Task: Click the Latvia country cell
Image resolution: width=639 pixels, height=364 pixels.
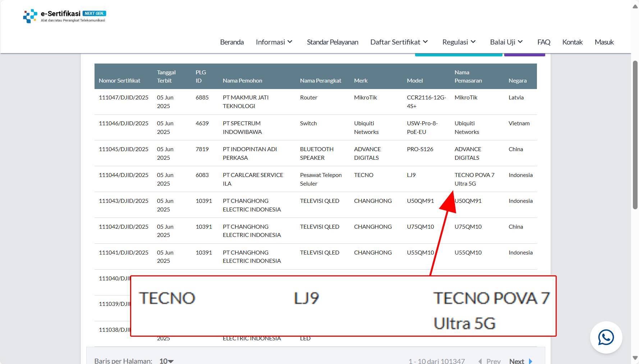Action: pyautogui.click(x=516, y=97)
